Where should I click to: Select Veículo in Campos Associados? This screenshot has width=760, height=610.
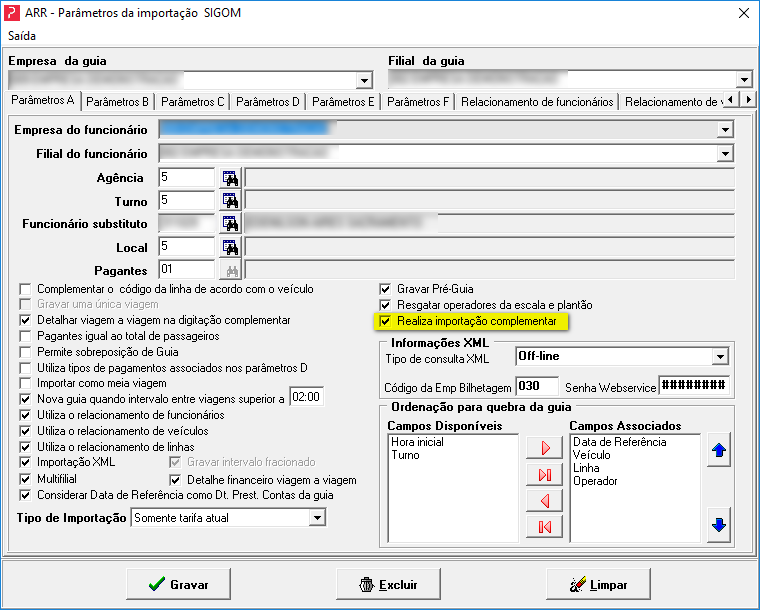(591, 455)
